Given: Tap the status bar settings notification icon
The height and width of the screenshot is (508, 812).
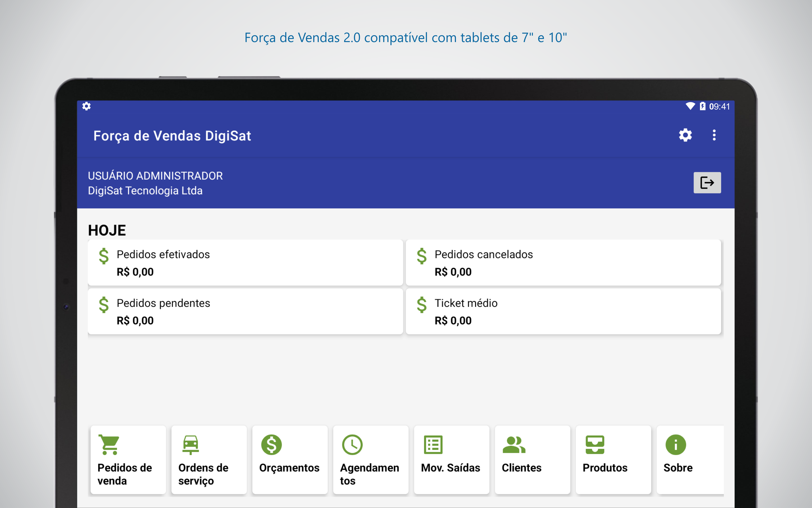Looking at the screenshot, I should (87, 106).
